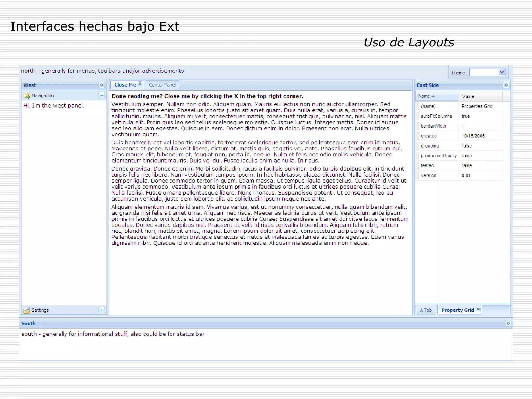Viewport: 532px width, 399px height.
Task: Switch to the Center Panel tab
Action: tap(162, 85)
